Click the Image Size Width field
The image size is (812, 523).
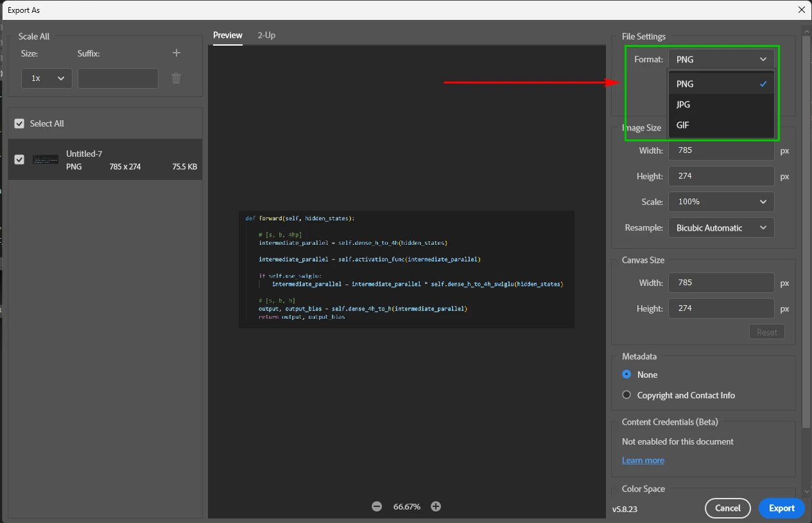click(x=721, y=150)
